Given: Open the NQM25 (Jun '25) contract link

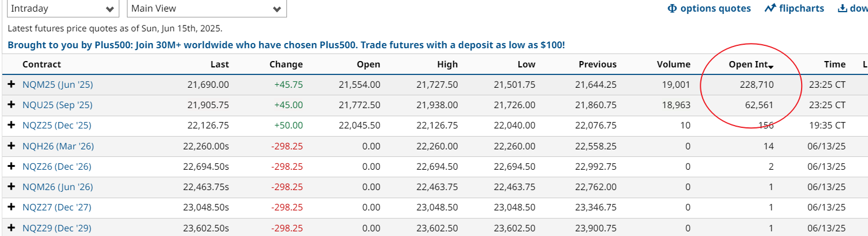Looking at the screenshot, I should click(x=58, y=85).
